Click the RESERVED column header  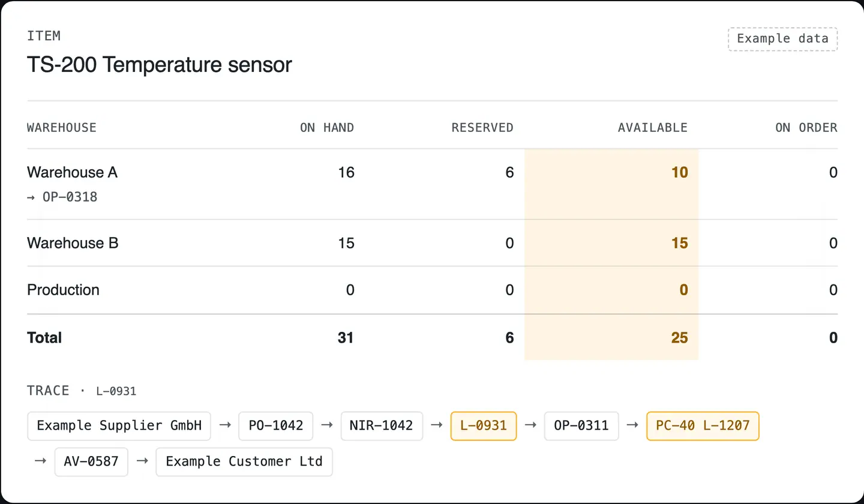click(x=482, y=128)
